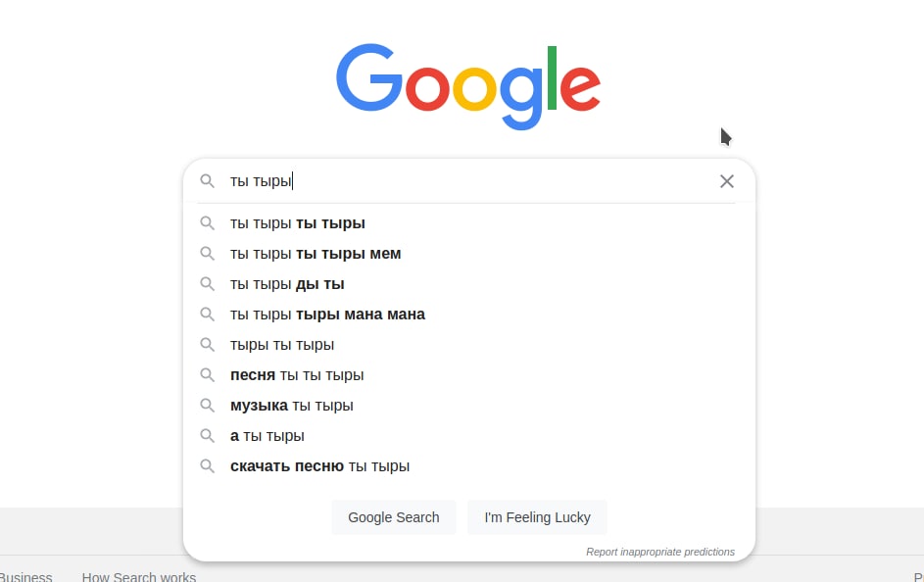This screenshot has width=924, height=582.
Task: Open Report inappropriate predictions link
Action: pos(660,552)
